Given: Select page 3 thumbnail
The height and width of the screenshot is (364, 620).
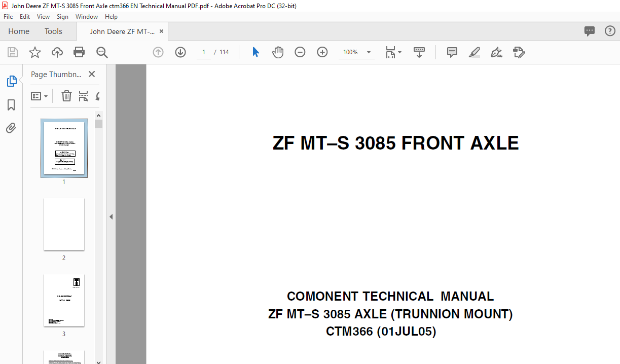Looking at the screenshot, I should (x=64, y=301).
